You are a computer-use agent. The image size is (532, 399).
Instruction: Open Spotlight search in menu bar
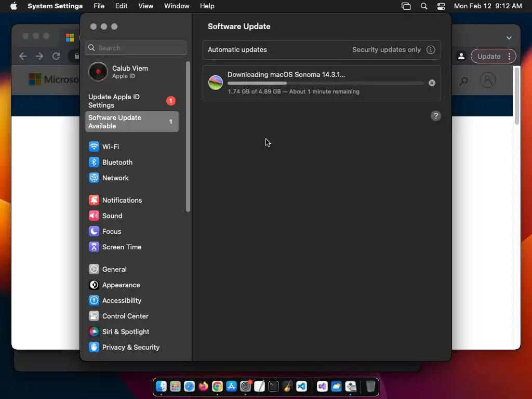[424, 6]
